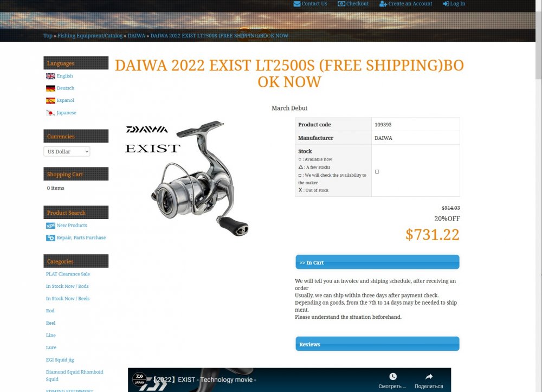Select the Japanese flag icon

coord(50,113)
